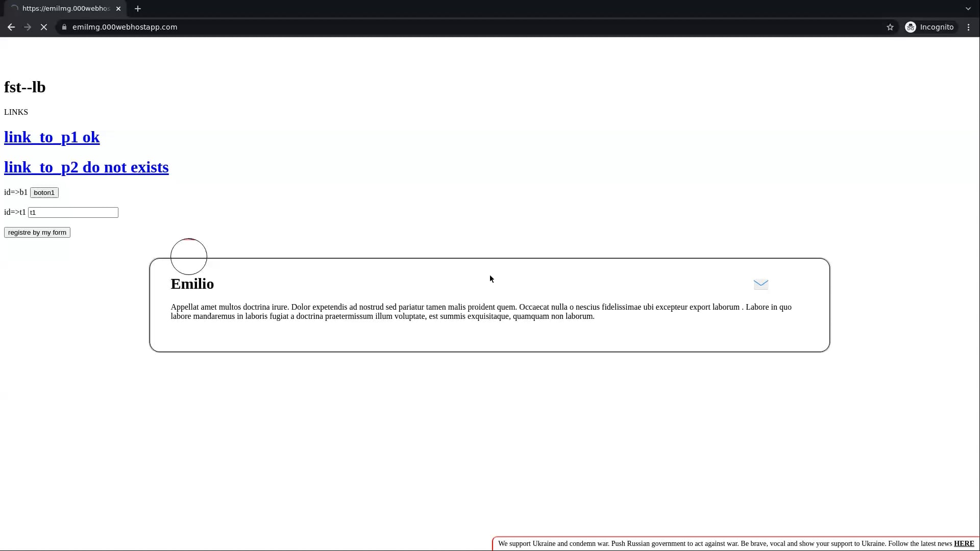
Task: Click the HERE link in Ukraine banner
Action: [964, 544]
